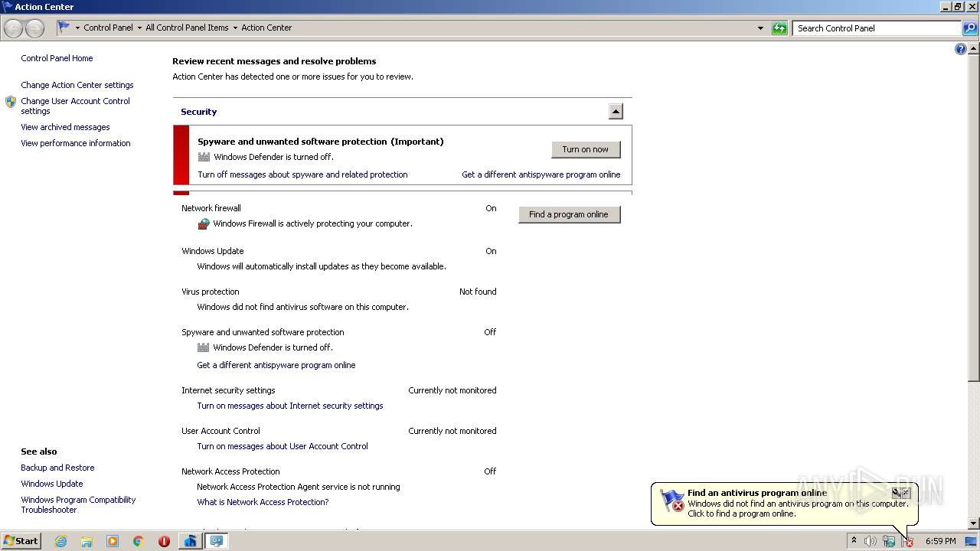Select the Virus protection Not found text
This screenshot has width=980, height=551.
(478, 292)
